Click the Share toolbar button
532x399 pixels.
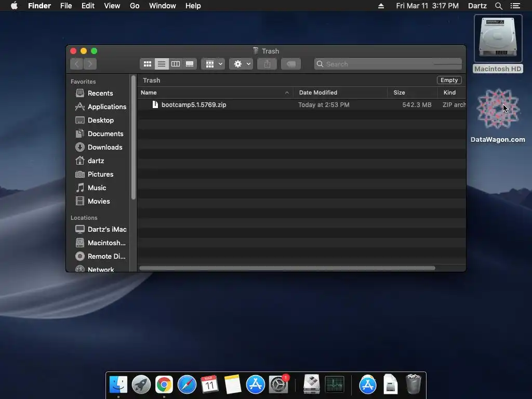point(267,64)
